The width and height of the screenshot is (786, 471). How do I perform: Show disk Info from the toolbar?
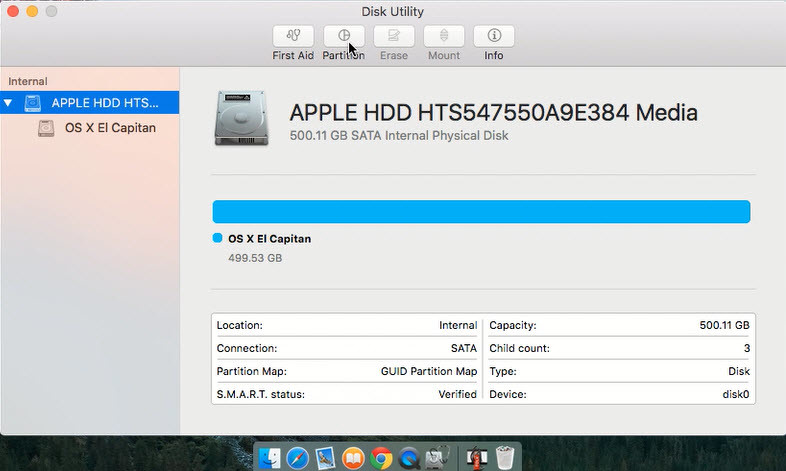(x=494, y=36)
